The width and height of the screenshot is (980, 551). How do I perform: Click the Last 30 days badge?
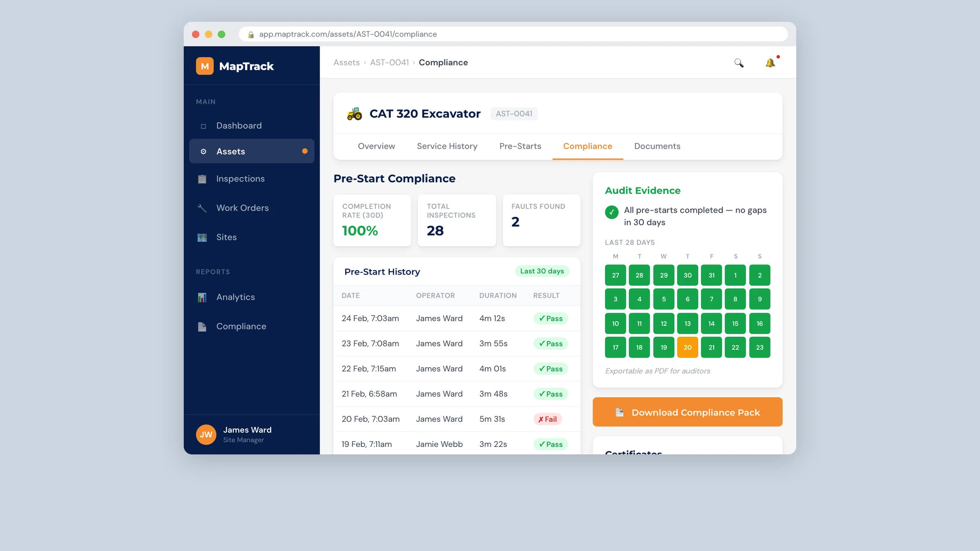click(x=542, y=271)
